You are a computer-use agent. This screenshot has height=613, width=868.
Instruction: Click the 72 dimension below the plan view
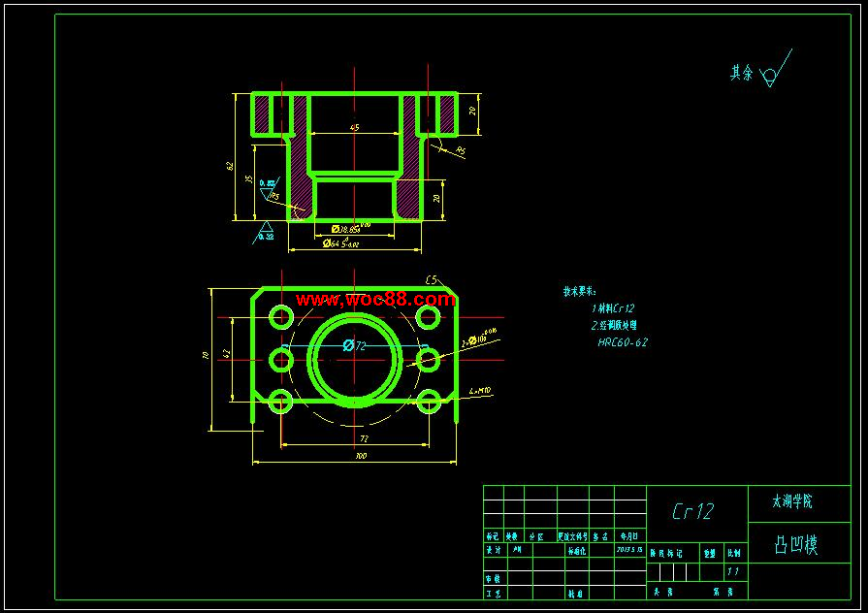click(364, 438)
